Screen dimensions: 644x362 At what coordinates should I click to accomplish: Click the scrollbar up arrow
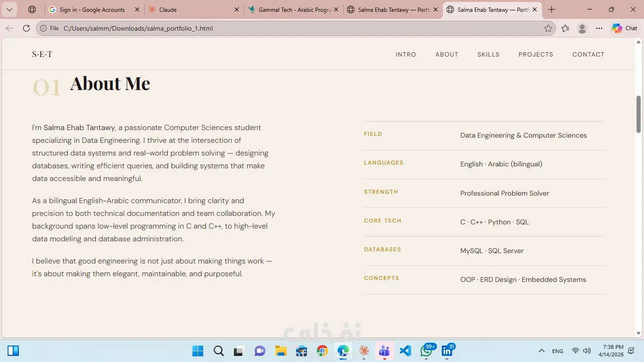(x=639, y=42)
